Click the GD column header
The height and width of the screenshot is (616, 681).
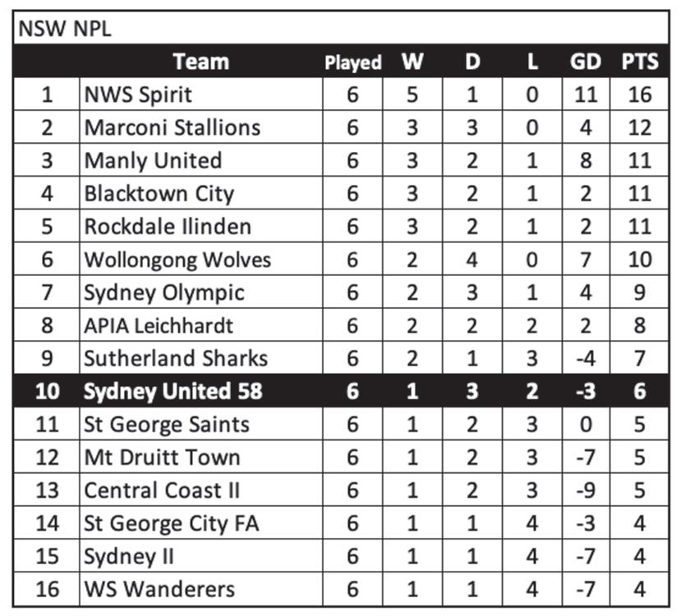tap(586, 62)
